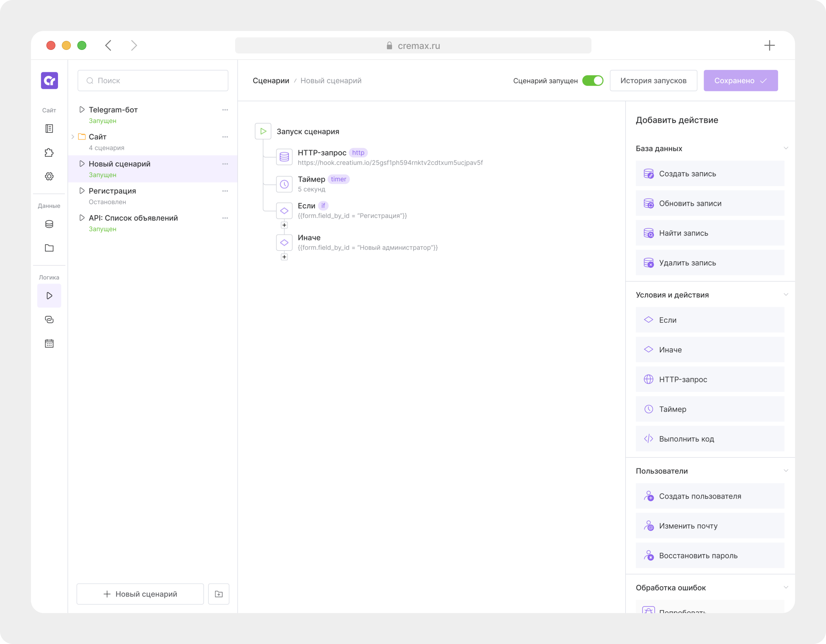This screenshot has width=826, height=644.
Task: Select the scenarios play icon under Логика
Action: coord(49,296)
